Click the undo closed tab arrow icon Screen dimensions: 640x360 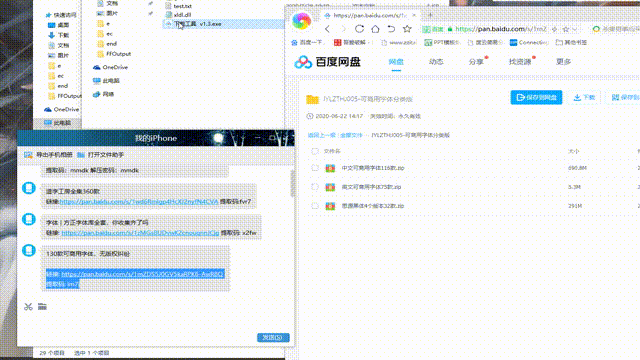pos(391,29)
